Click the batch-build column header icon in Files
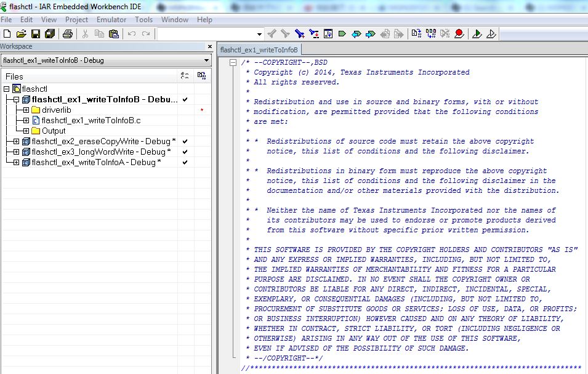This screenshot has height=374, width=588. [202, 76]
